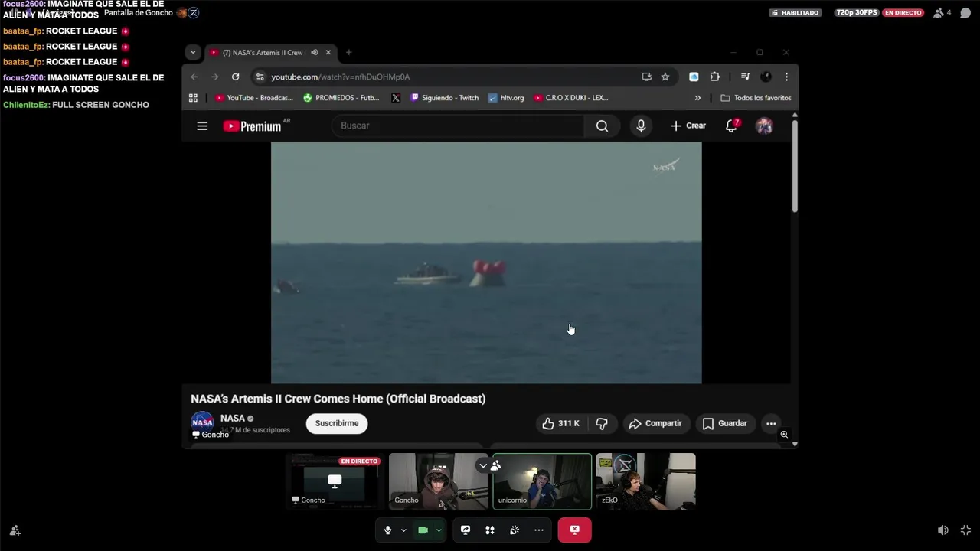Open the YouTube guide hamburger menu
This screenshot has height=551, width=980.
202,126
